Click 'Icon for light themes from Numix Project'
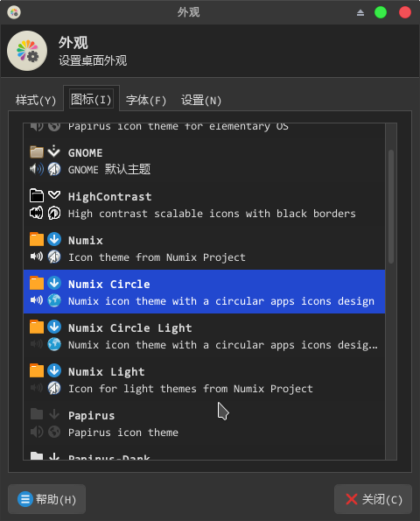This screenshot has height=521, width=420. point(191,389)
